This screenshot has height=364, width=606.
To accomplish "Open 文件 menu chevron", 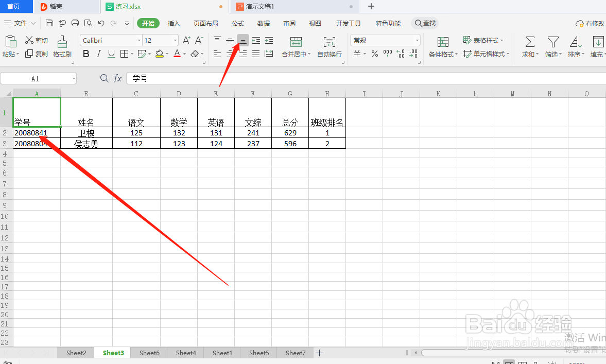I will coord(33,24).
